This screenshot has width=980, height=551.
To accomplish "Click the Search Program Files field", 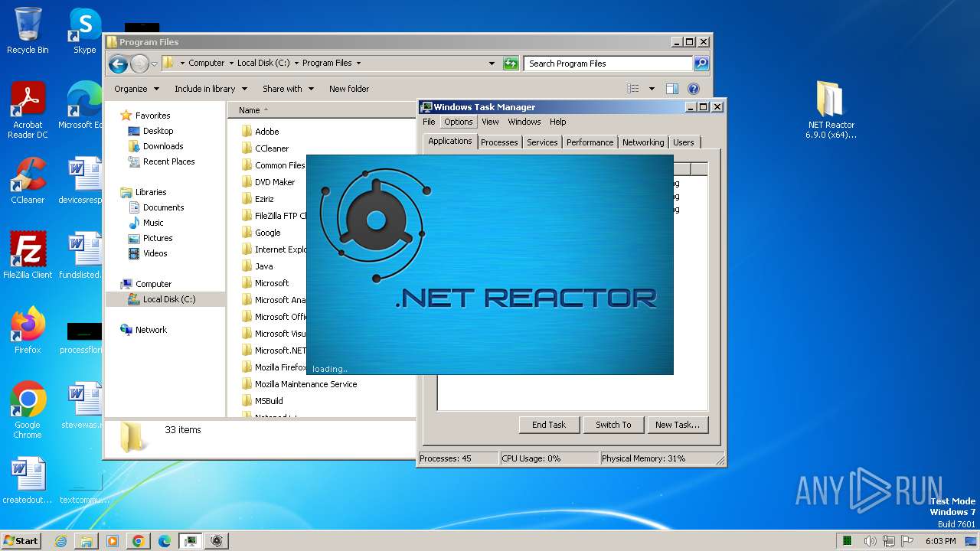I will [x=609, y=64].
